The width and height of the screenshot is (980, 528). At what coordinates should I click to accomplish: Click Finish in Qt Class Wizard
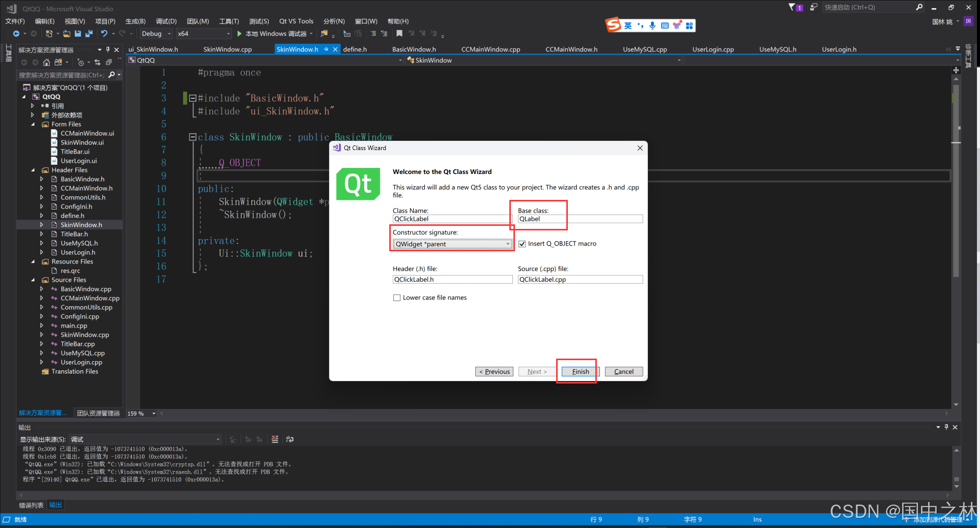tap(580, 371)
